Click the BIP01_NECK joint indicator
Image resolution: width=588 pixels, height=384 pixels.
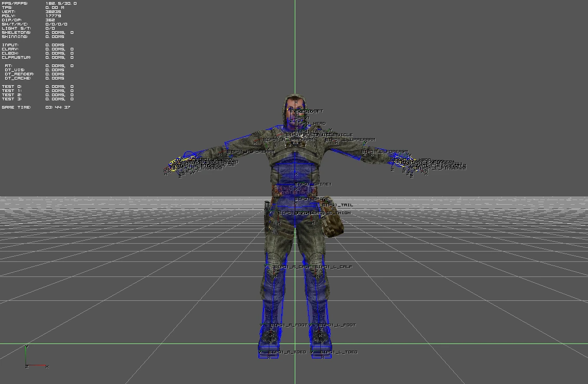point(309,131)
